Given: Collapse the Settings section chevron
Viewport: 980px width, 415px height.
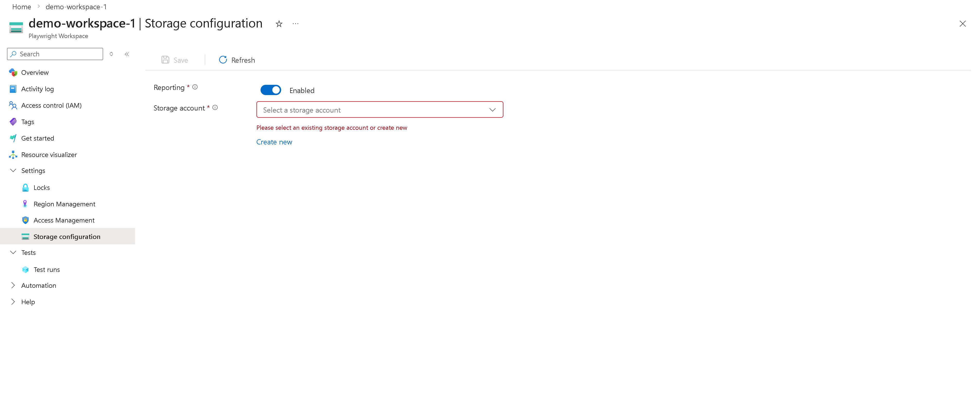Looking at the screenshot, I should (x=13, y=170).
